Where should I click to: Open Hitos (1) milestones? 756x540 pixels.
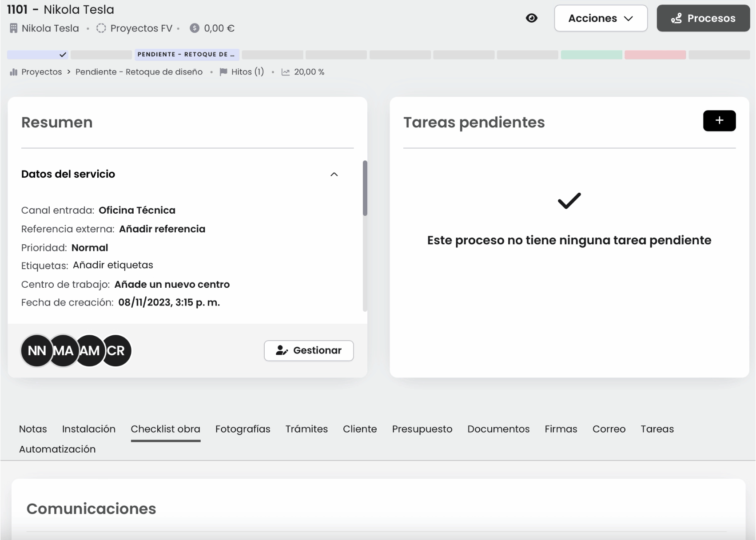coord(247,72)
